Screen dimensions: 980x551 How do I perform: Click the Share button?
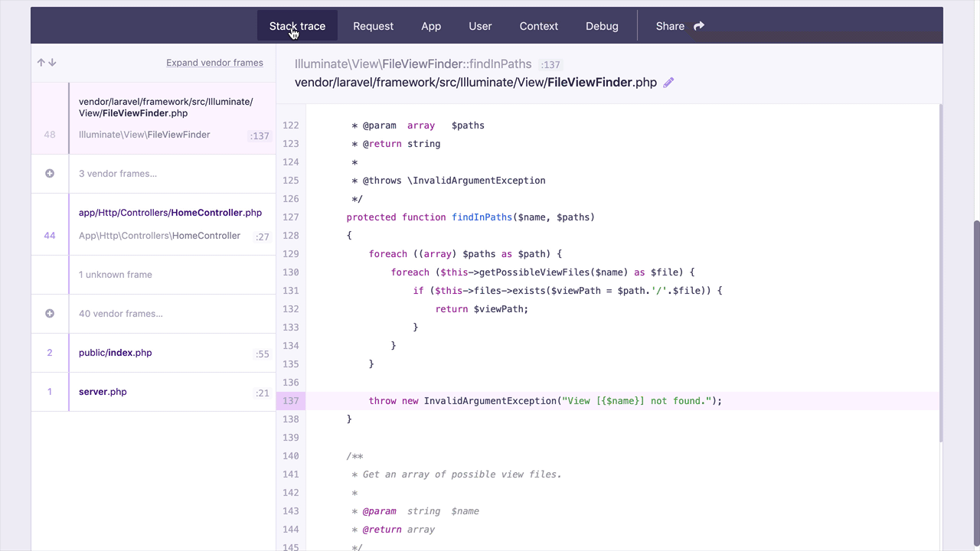tap(669, 25)
